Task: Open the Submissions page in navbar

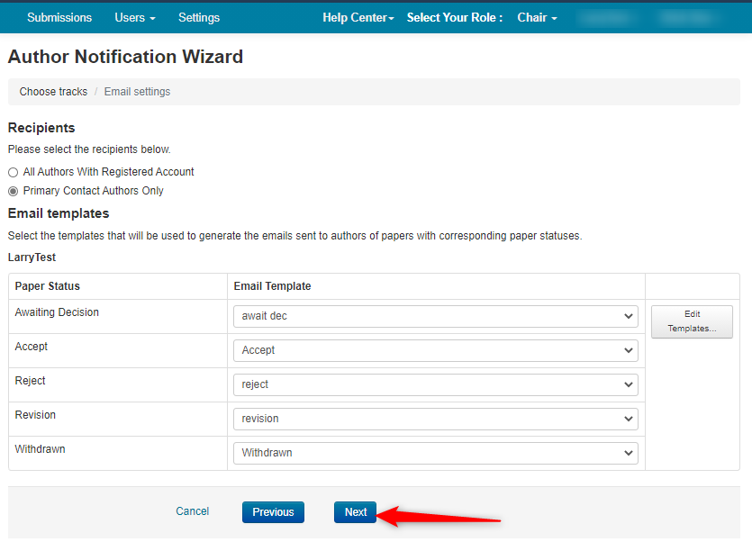Action: coord(59,18)
